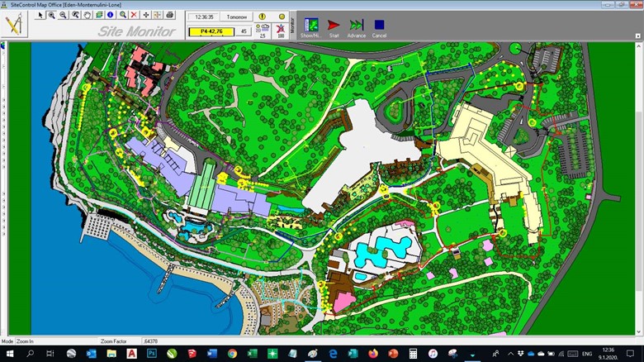
Task: Select the arrow pointer tool
Action: [40, 15]
